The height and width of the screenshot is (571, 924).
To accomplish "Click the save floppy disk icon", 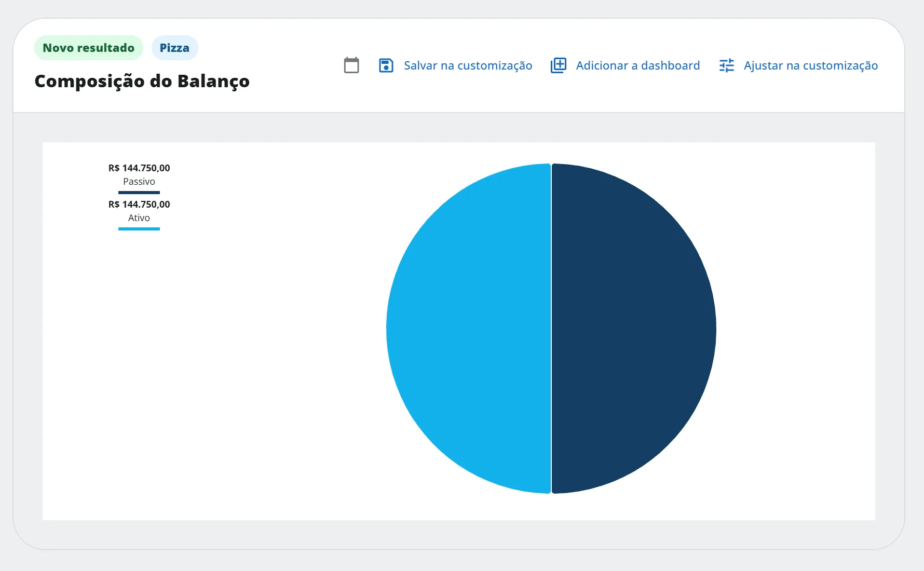I will pos(386,65).
